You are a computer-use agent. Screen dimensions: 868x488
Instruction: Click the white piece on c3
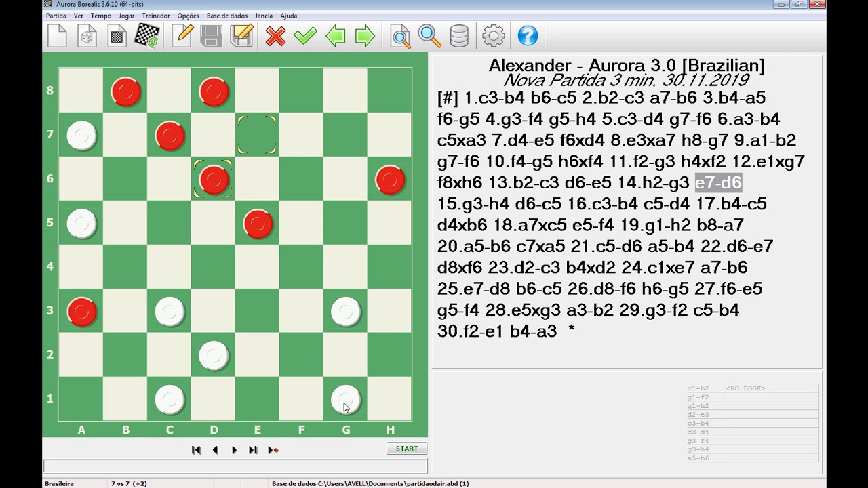[x=170, y=312]
